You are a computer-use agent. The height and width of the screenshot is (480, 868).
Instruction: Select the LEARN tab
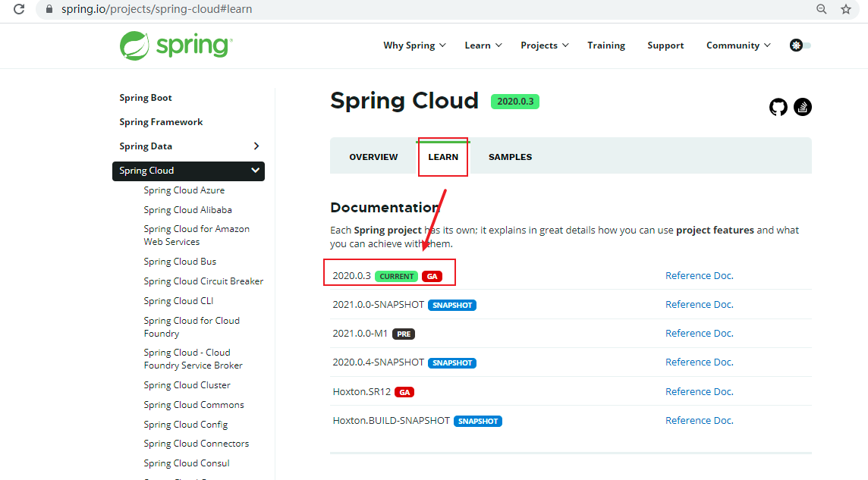point(443,157)
